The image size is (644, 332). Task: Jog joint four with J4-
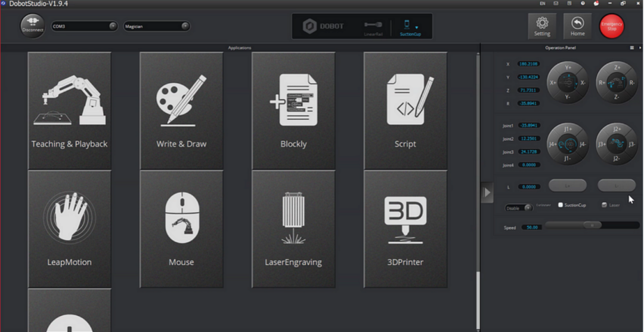point(583,145)
